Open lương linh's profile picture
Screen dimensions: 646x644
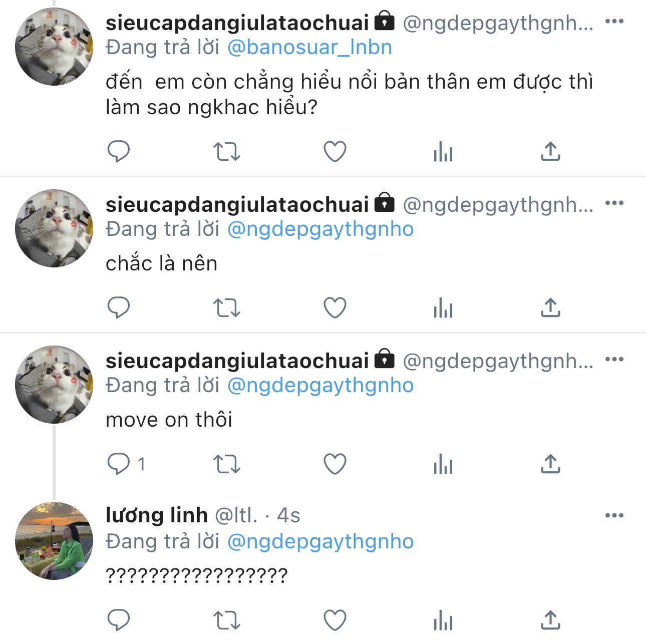(54, 541)
